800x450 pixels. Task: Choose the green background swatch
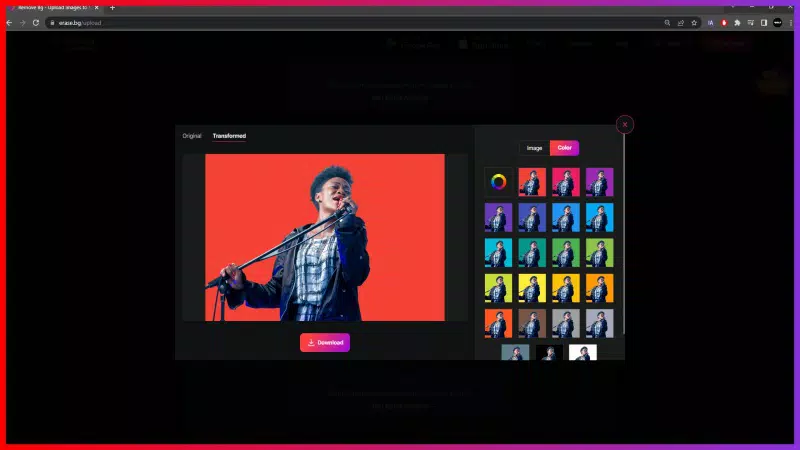[x=566, y=253]
